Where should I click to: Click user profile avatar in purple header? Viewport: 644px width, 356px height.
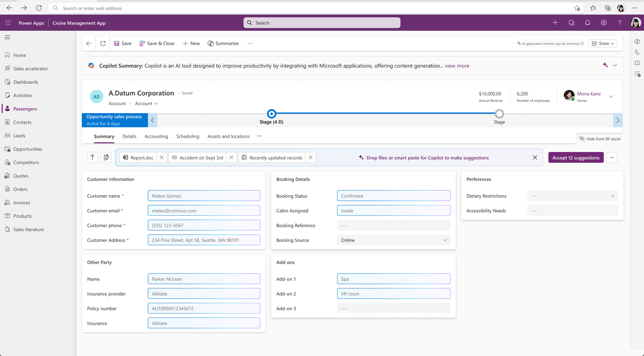pyautogui.click(x=636, y=23)
